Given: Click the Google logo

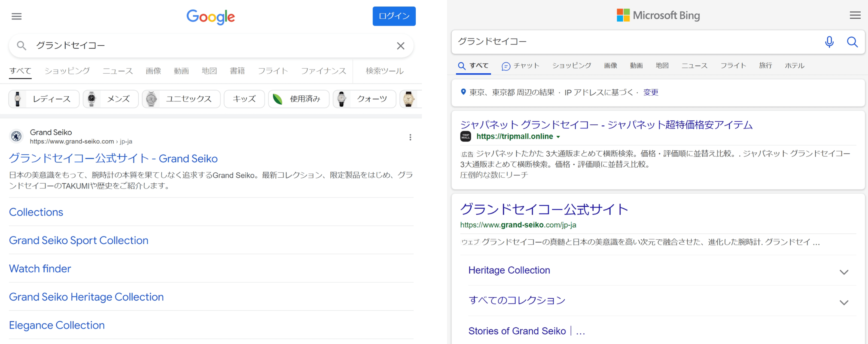Looking at the screenshot, I should point(211,17).
